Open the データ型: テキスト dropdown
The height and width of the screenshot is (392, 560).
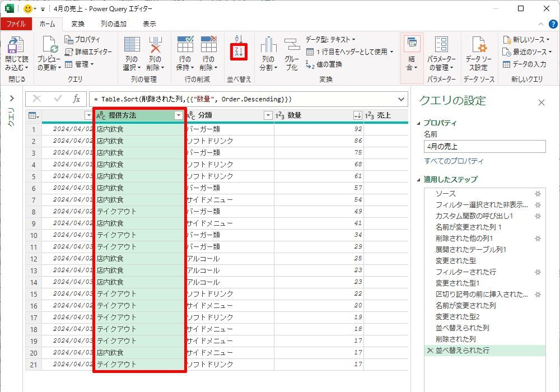(x=330, y=39)
